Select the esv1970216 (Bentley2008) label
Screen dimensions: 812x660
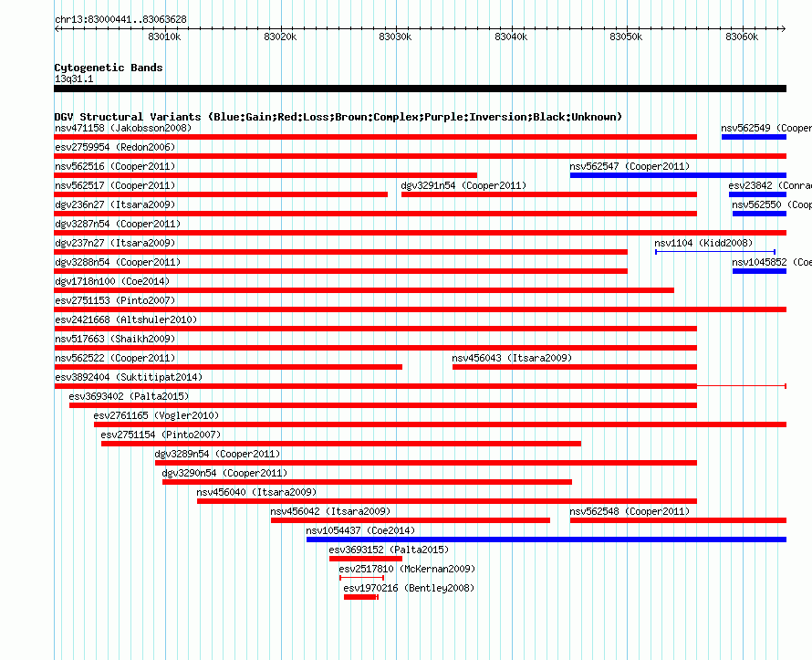(409, 588)
